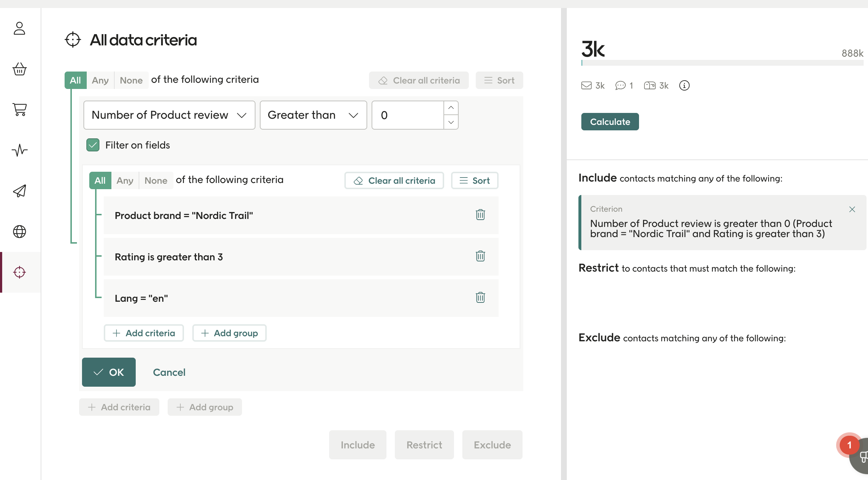The width and height of the screenshot is (868, 480).
Task: Confirm with the OK button
Action: (x=109, y=372)
